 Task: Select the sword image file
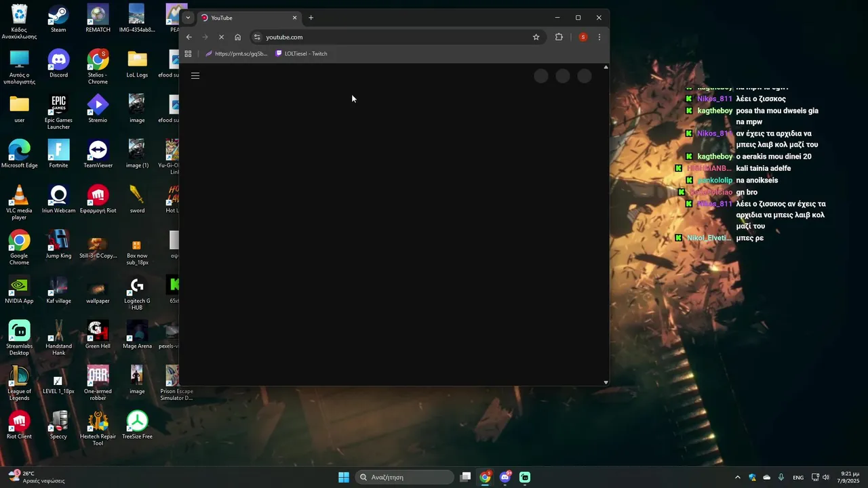pos(137,201)
